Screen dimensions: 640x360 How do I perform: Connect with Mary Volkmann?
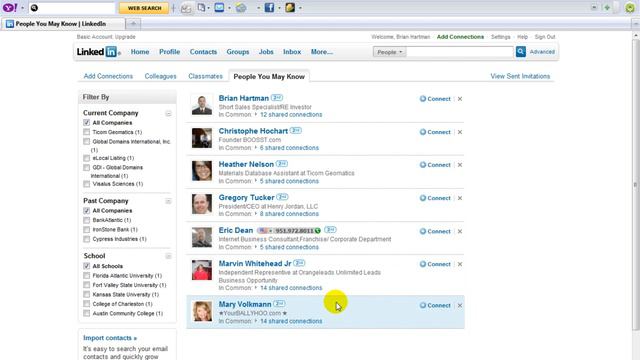click(435, 305)
